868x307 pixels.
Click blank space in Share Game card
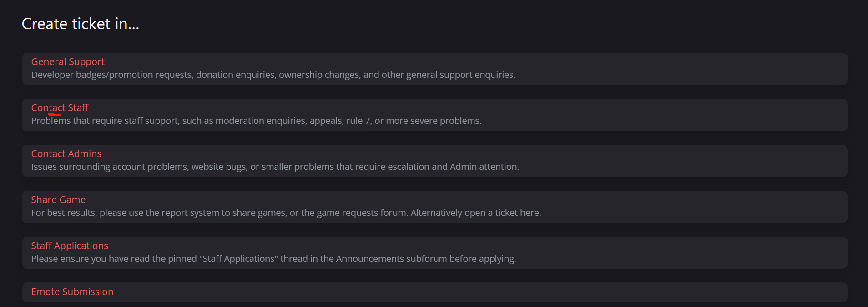coord(682,206)
